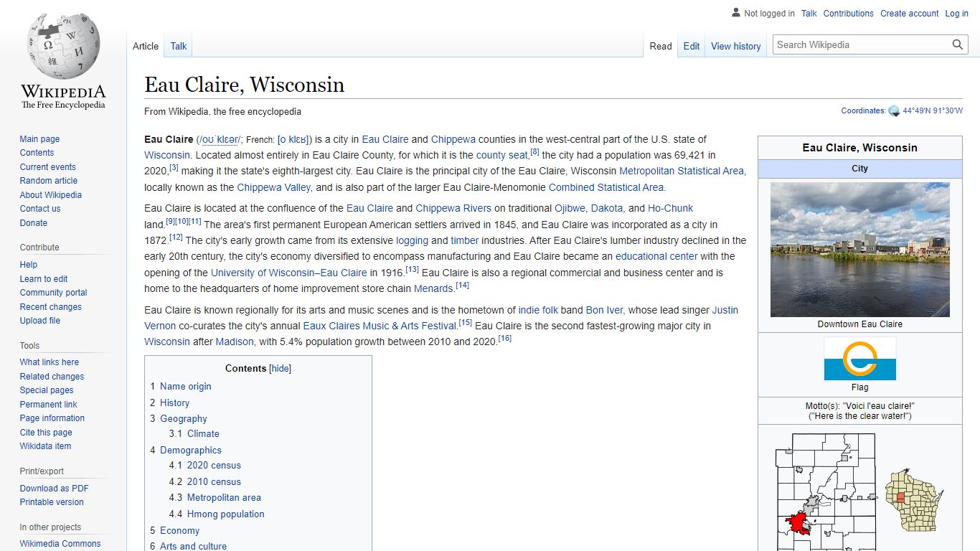Click the user icon beside Not logged in
Viewport: 980px width, 551px height.
[735, 13]
